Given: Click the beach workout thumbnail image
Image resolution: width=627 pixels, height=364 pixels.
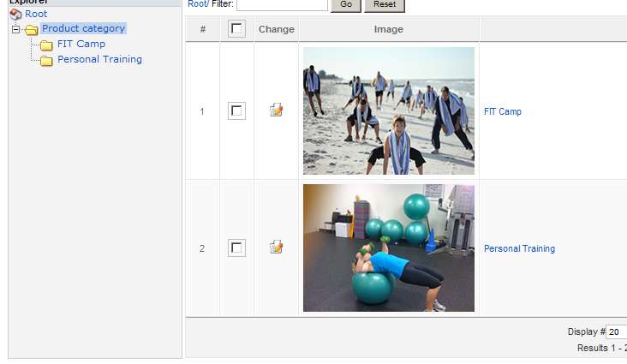Looking at the screenshot, I should click(x=389, y=110).
